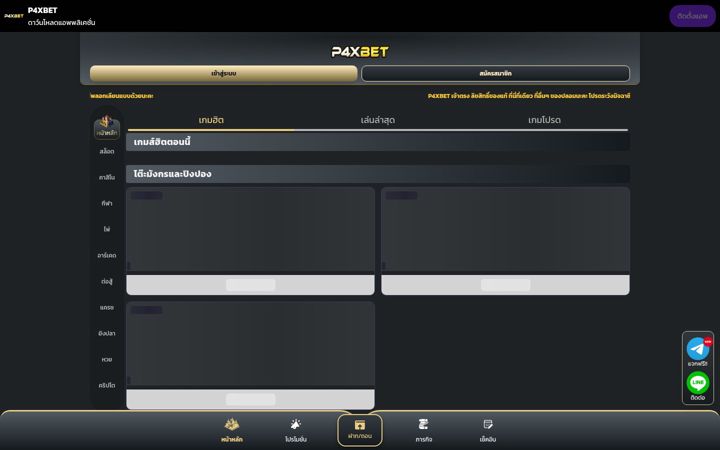The width and height of the screenshot is (720, 450).
Task: Select สล็อต slots in the sidebar
Action: pos(107,151)
